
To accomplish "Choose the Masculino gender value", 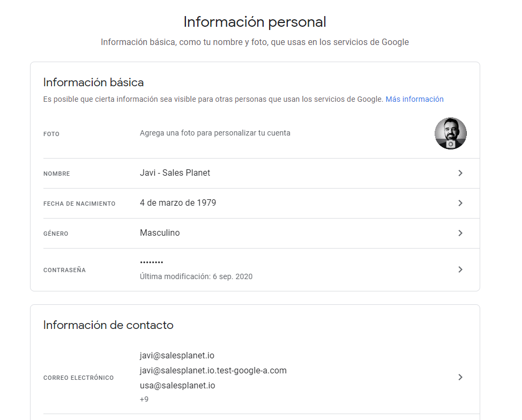I will (160, 232).
